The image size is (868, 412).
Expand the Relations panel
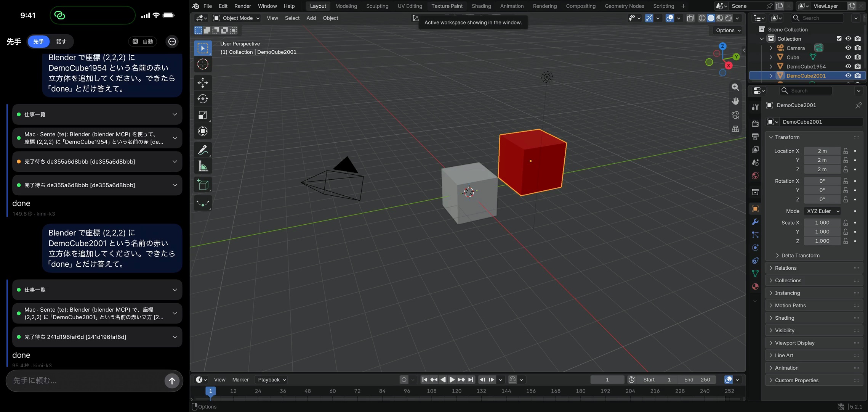[x=814, y=268]
